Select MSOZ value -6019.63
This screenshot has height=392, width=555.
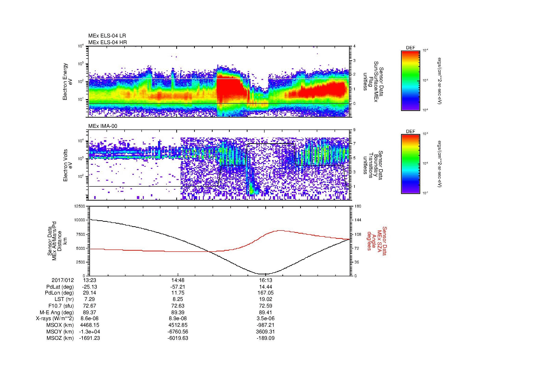point(178,338)
